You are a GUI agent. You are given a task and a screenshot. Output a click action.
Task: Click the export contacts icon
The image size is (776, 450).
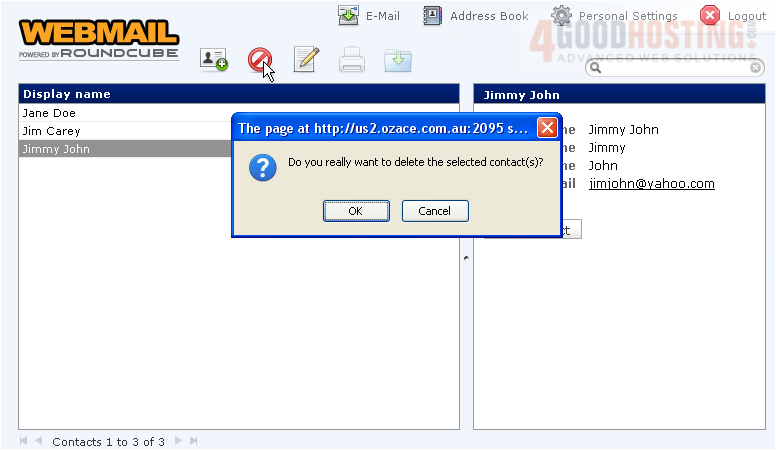pos(398,61)
